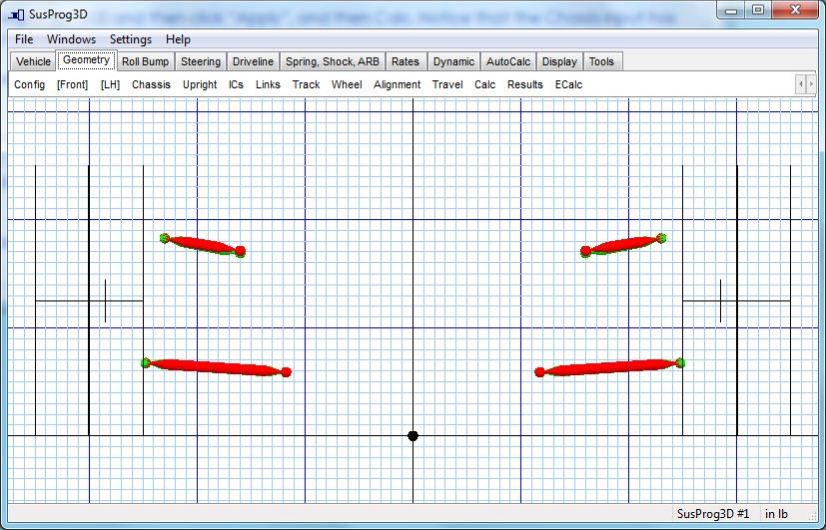Toggle the [Front] axle selector
Viewport: 826px width, 530px height.
click(72, 85)
